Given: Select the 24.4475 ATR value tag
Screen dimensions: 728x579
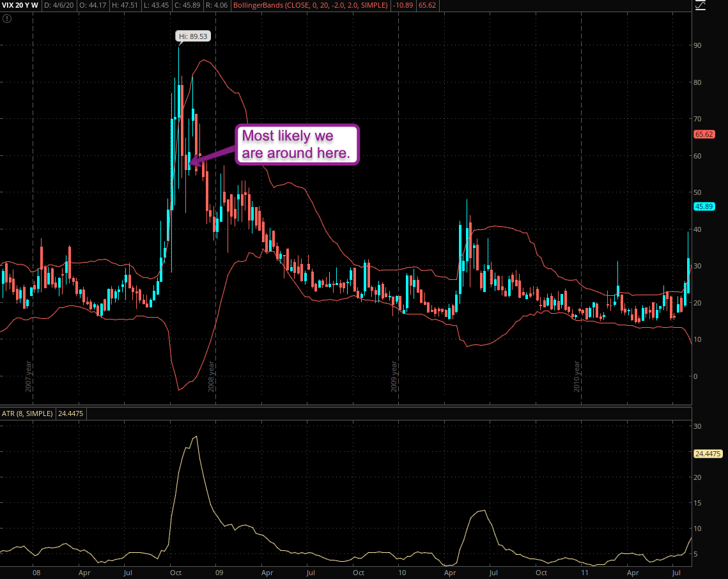Looking at the screenshot, I should coord(707,454).
